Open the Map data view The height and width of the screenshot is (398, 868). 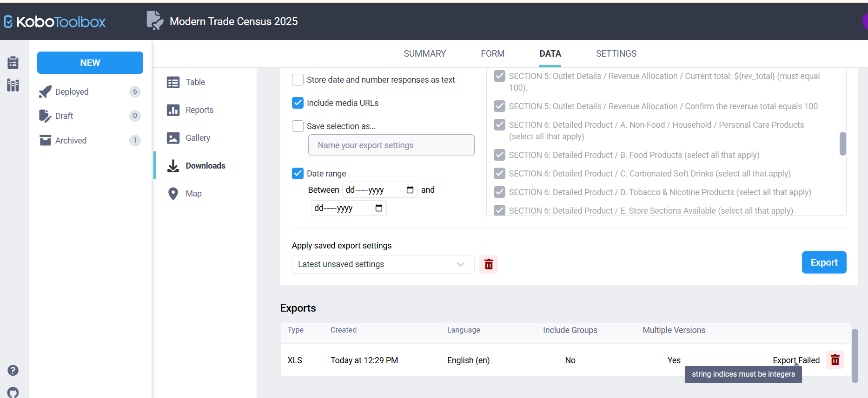point(193,194)
